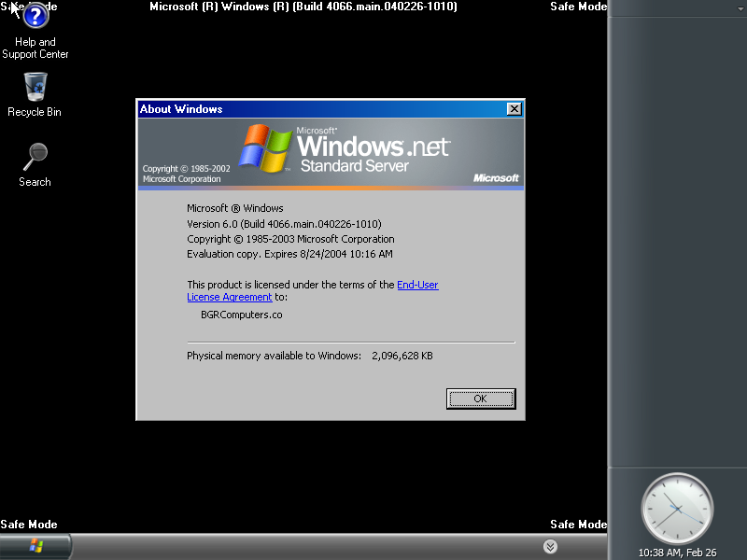The width and height of the screenshot is (747, 560).
Task: Open the Search desktop icon
Action: pyautogui.click(x=35, y=164)
